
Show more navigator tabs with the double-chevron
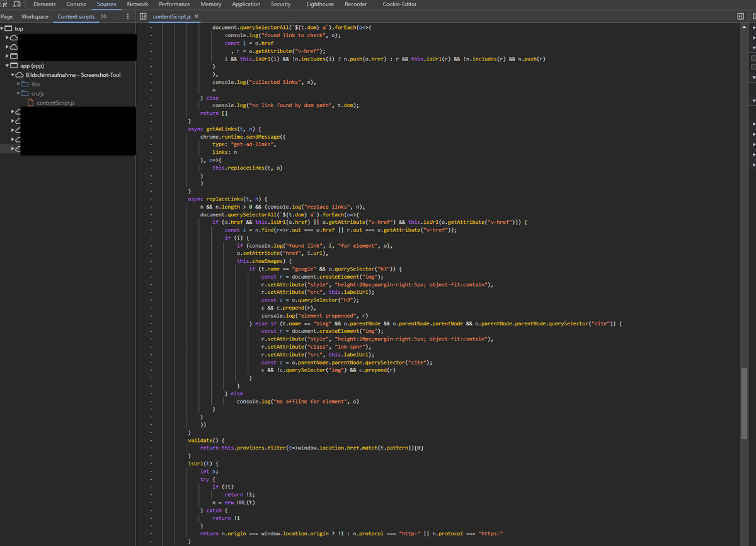click(104, 16)
